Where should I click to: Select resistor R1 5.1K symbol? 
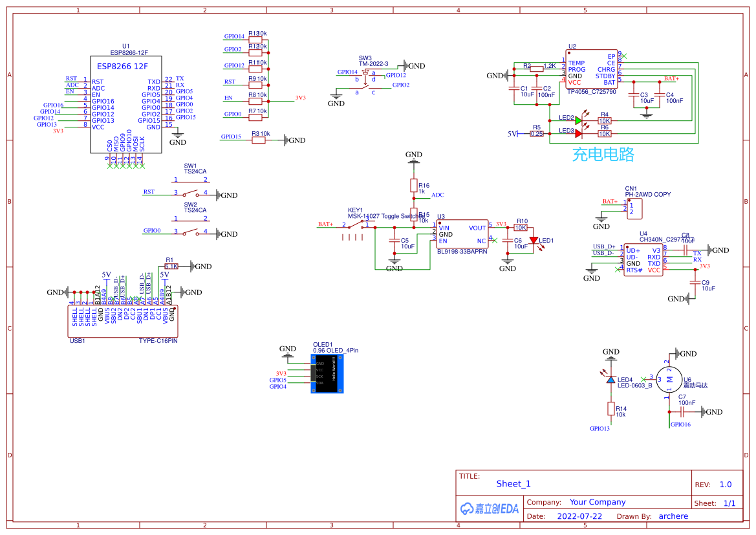[171, 267]
